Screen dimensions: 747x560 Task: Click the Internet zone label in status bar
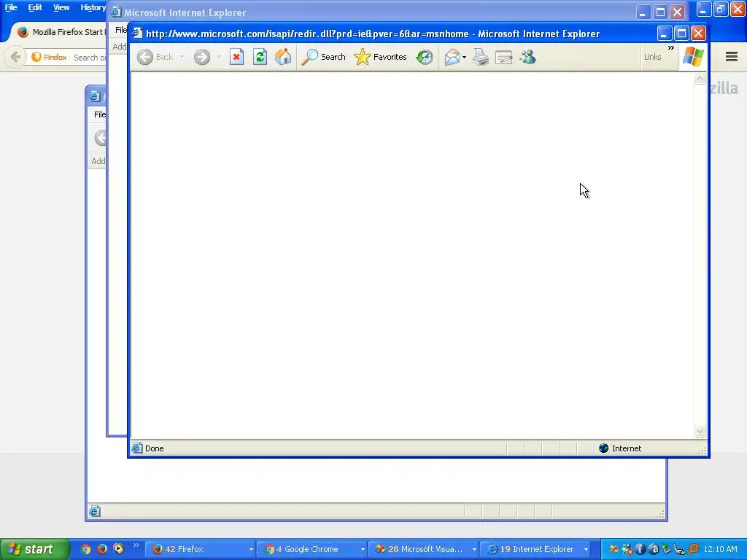click(627, 448)
